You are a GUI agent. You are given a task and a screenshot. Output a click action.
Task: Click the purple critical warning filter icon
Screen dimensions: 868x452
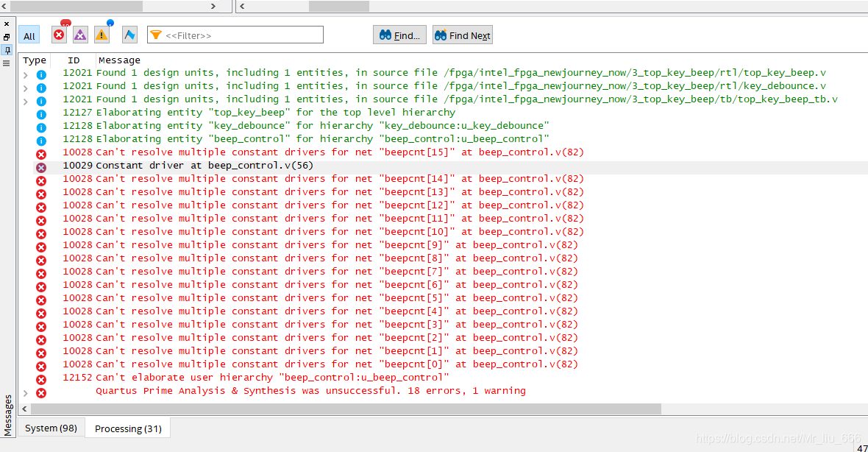point(79,33)
